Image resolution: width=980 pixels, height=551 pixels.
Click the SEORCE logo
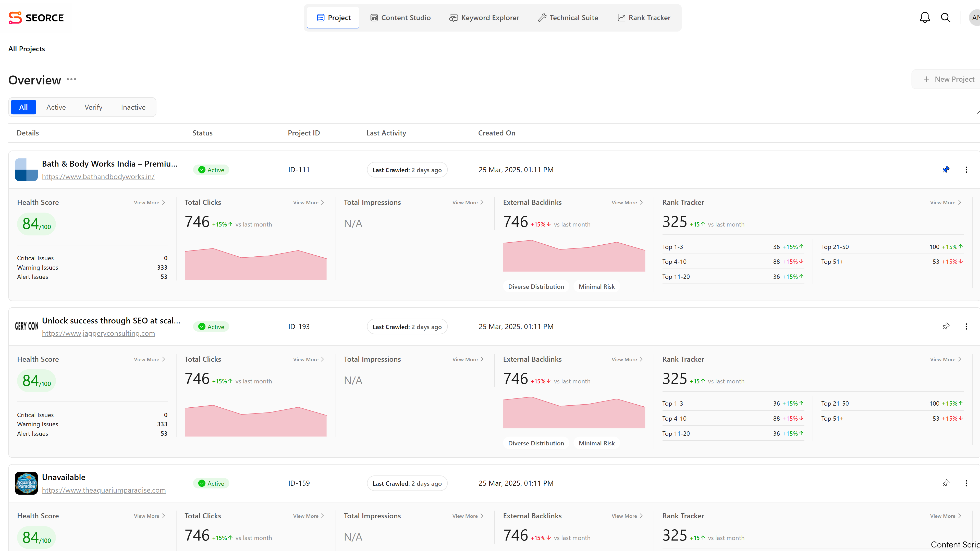[x=36, y=18]
